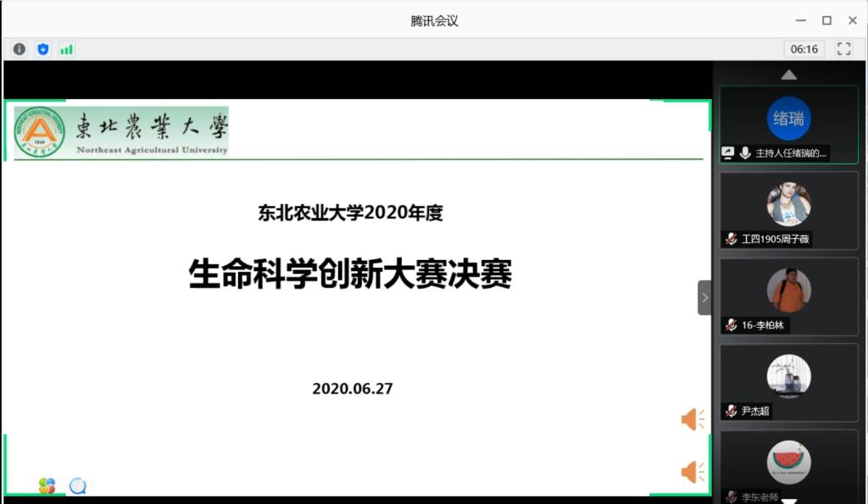The image size is (868, 504).
Task: Open the meeting info icon
Action: 19,49
